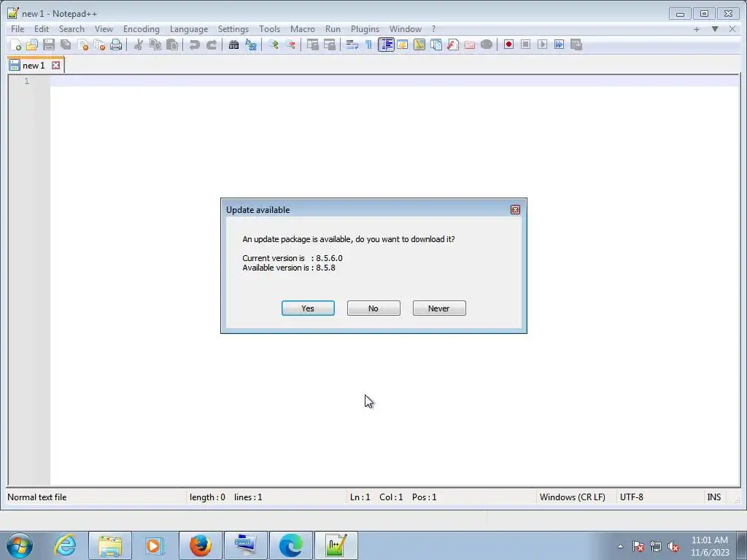The height and width of the screenshot is (560, 747).
Task: Click Save current recorded macro icon
Action: pyautogui.click(x=576, y=44)
